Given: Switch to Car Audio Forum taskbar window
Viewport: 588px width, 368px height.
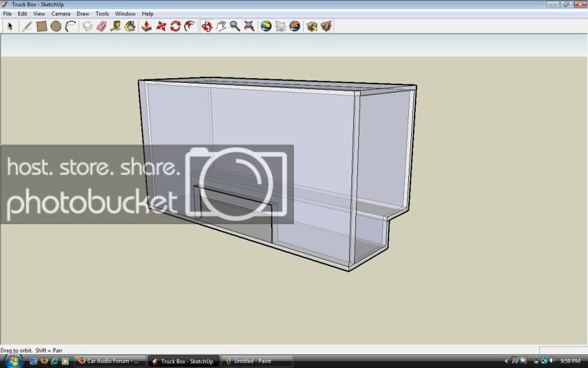Looking at the screenshot, I should pyautogui.click(x=110, y=361).
